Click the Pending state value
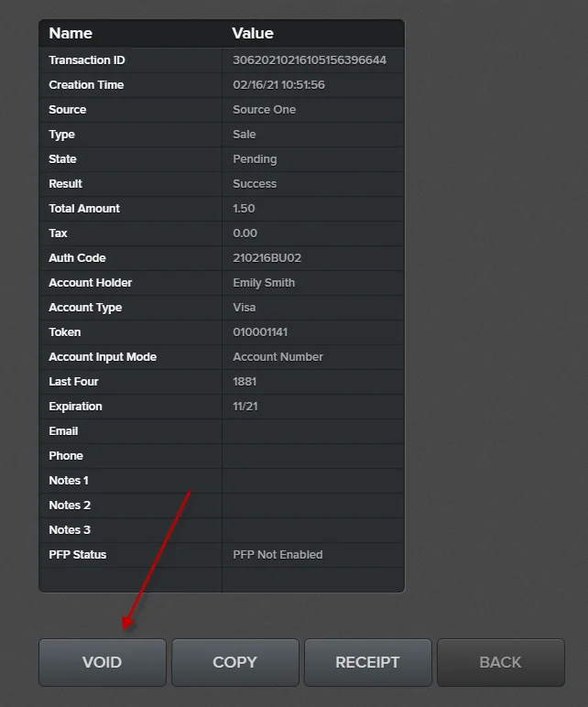The height and width of the screenshot is (707, 588). click(255, 159)
